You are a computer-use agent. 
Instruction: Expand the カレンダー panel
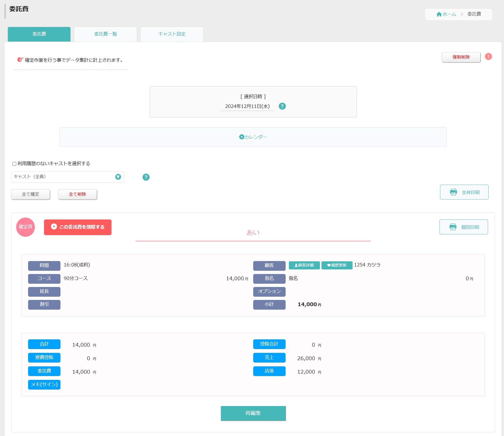click(x=253, y=137)
